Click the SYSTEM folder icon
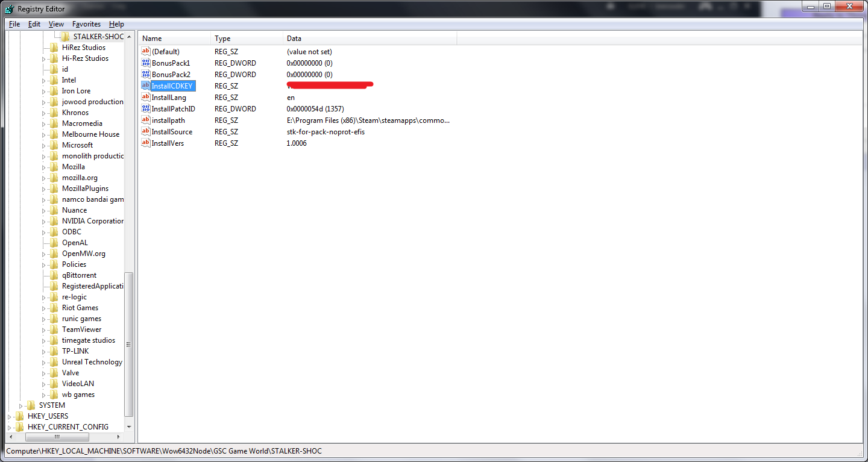 [x=31, y=405]
